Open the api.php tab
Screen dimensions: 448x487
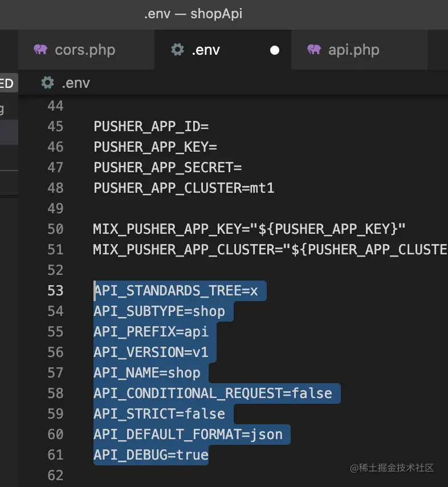point(360,50)
